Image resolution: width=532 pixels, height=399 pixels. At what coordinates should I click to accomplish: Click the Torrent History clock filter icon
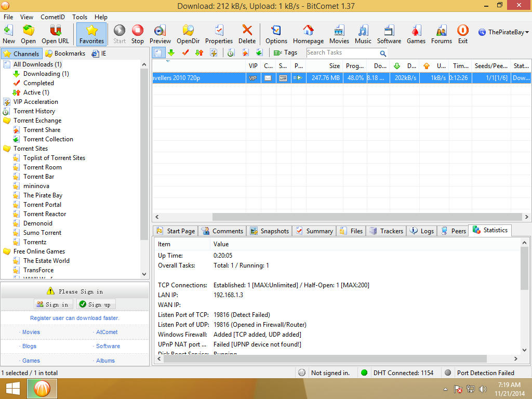pos(231,52)
